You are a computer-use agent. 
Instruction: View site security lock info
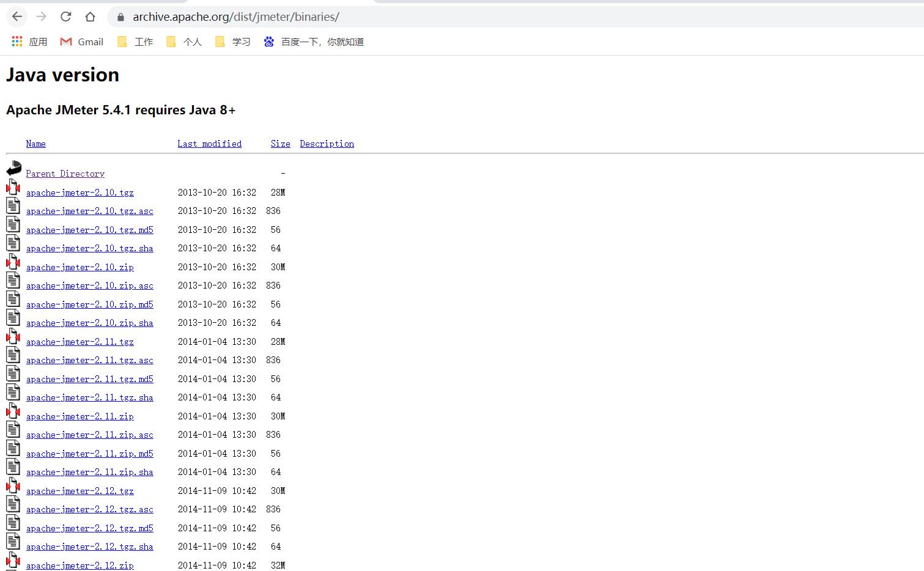click(x=120, y=17)
